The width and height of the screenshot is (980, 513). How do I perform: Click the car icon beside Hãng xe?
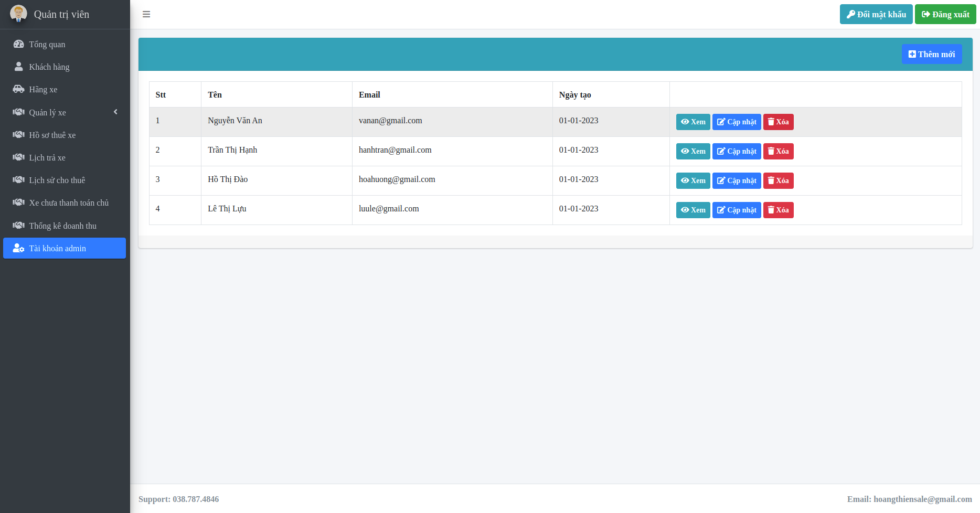coord(18,89)
